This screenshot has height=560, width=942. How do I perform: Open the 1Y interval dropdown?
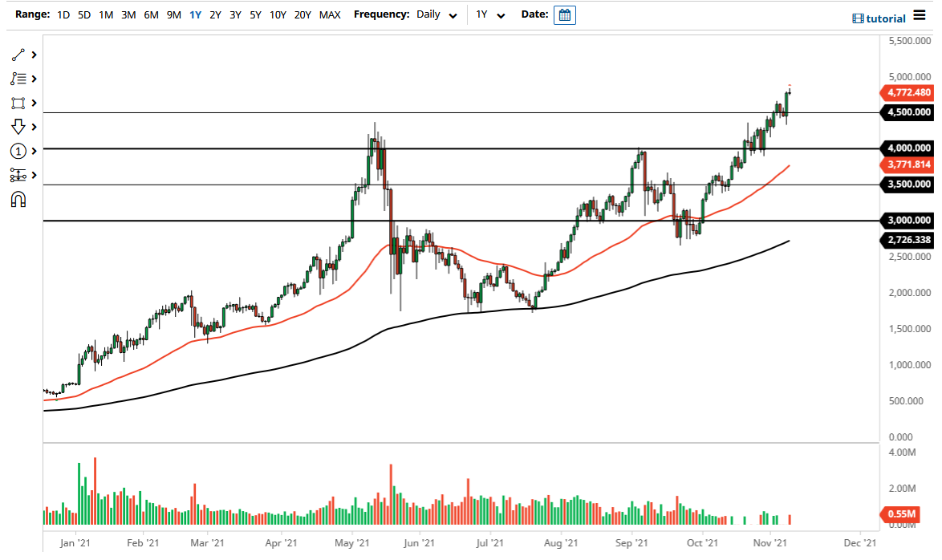[493, 14]
